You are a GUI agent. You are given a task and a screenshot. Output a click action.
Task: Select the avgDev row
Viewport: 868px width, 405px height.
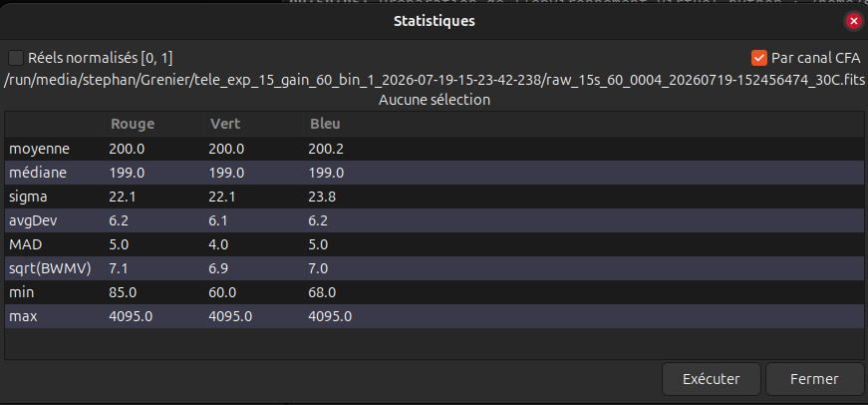pyautogui.click(x=434, y=220)
